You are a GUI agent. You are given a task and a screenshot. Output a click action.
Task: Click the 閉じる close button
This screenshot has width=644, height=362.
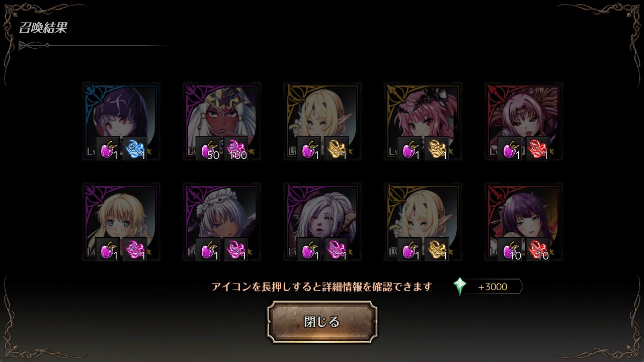[322, 322]
